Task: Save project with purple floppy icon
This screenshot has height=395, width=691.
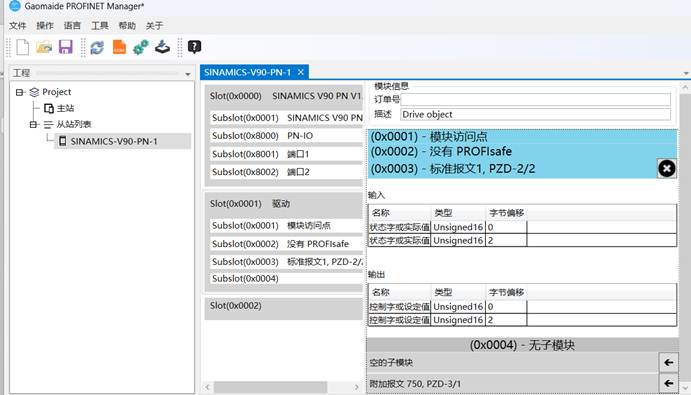Action: click(66, 47)
